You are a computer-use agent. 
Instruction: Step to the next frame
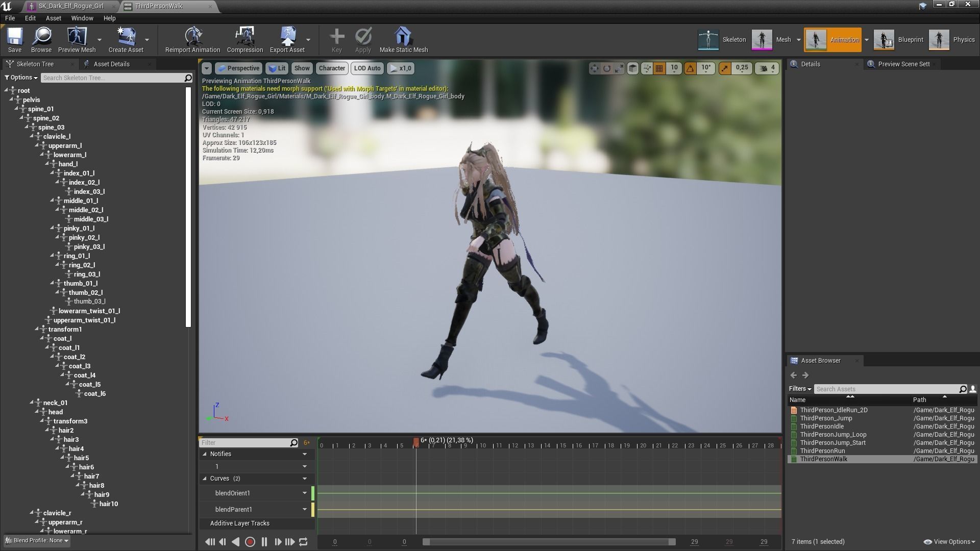pyautogui.click(x=278, y=542)
